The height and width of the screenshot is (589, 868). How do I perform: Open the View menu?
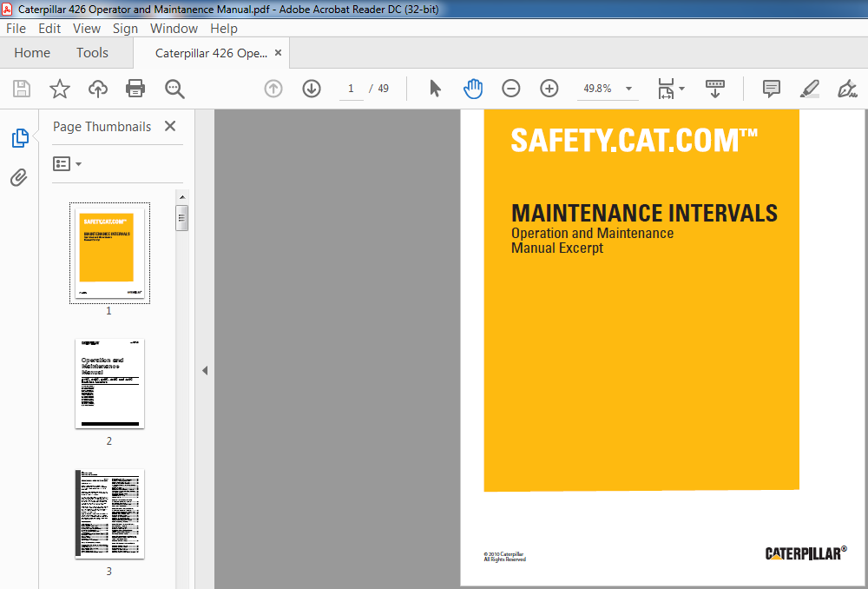[x=87, y=29]
